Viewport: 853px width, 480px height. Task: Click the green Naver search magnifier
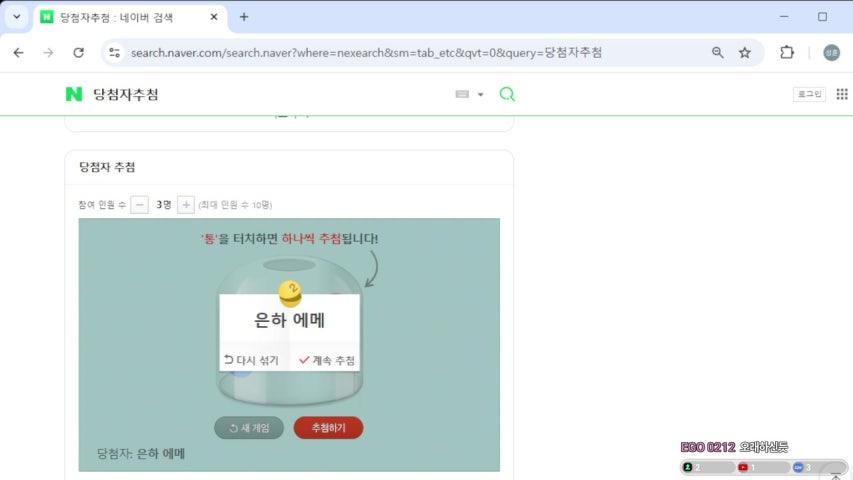(507, 94)
